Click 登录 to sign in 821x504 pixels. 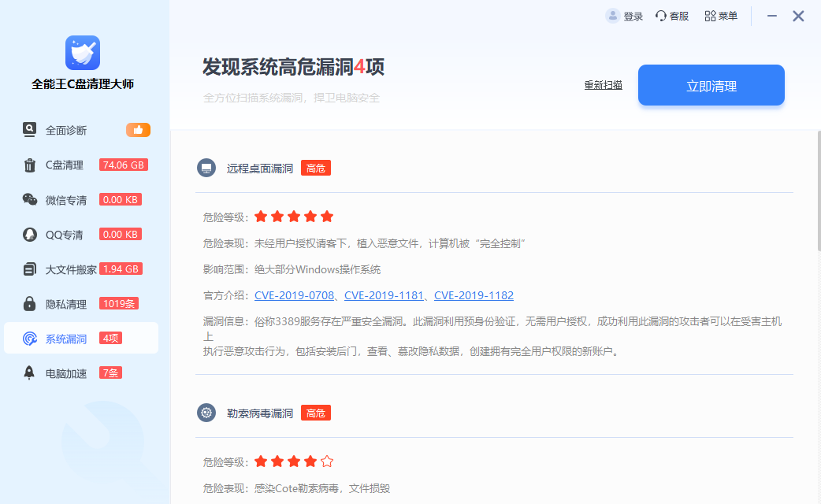pos(625,15)
